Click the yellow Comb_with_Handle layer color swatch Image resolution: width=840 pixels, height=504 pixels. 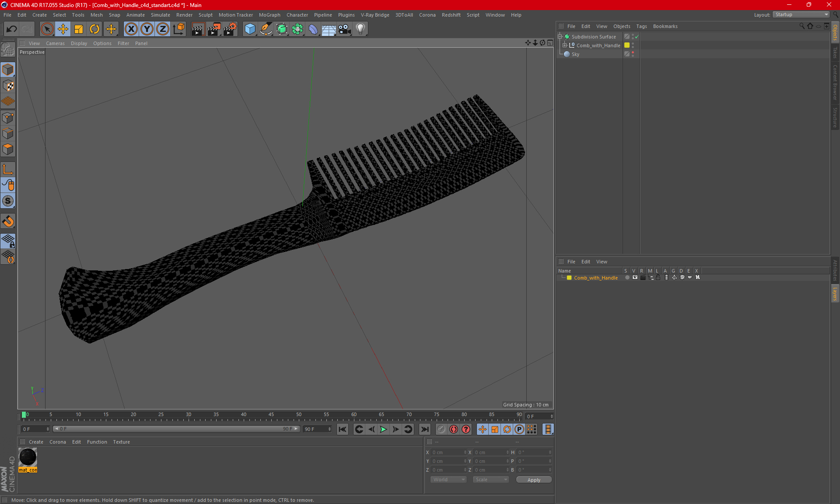click(x=569, y=278)
